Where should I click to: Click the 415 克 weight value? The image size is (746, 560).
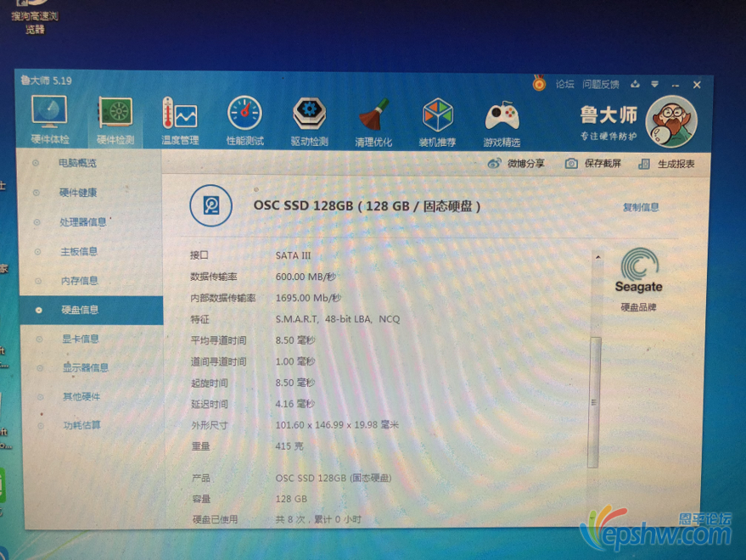click(x=289, y=446)
